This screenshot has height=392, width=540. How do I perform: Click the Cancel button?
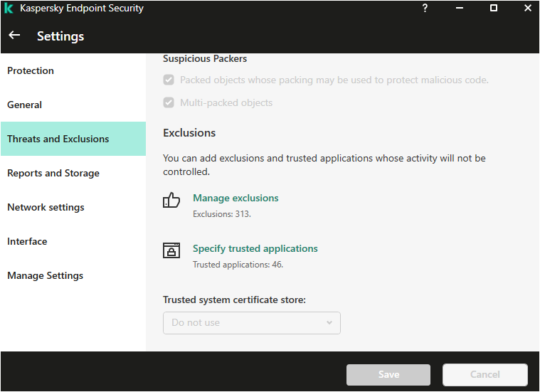point(485,374)
